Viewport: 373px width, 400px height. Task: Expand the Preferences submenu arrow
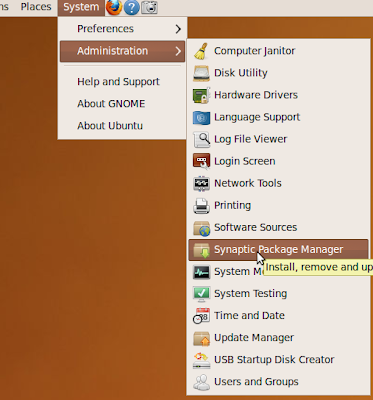coord(178,29)
